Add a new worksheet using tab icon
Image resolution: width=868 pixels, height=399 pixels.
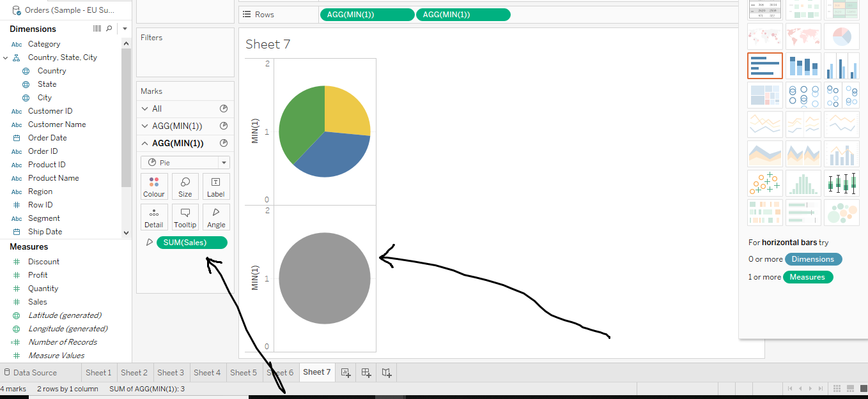tap(346, 372)
